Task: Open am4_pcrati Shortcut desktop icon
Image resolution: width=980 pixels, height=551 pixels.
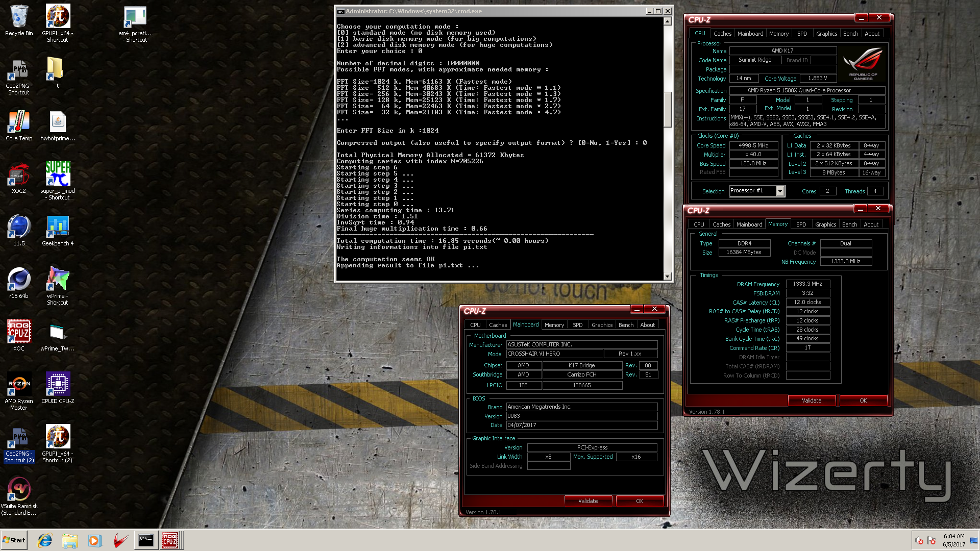Action: [x=135, y=23]
